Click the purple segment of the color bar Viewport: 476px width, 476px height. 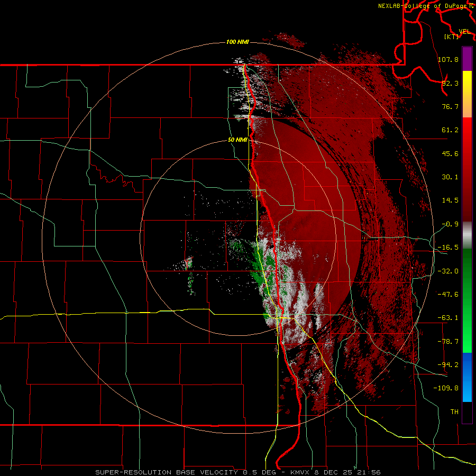(467, 59)
